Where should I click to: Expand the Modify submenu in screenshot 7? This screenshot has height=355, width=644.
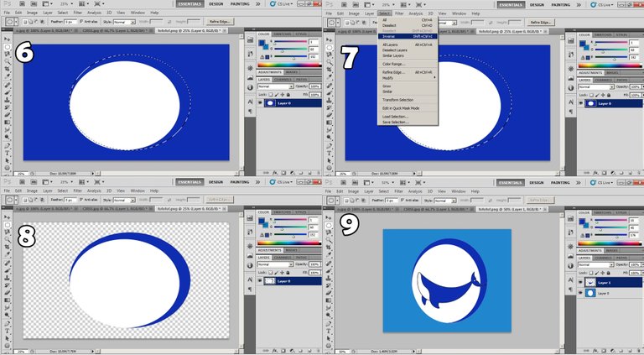point(408,78)
